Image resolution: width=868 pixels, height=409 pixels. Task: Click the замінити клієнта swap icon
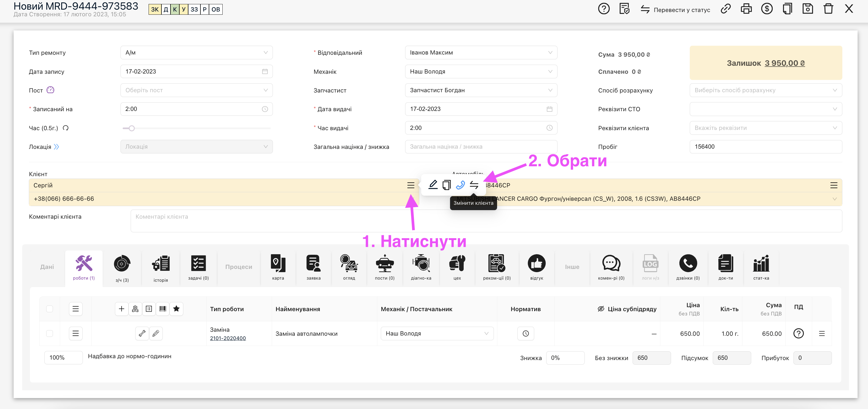(x=473, y=186)
